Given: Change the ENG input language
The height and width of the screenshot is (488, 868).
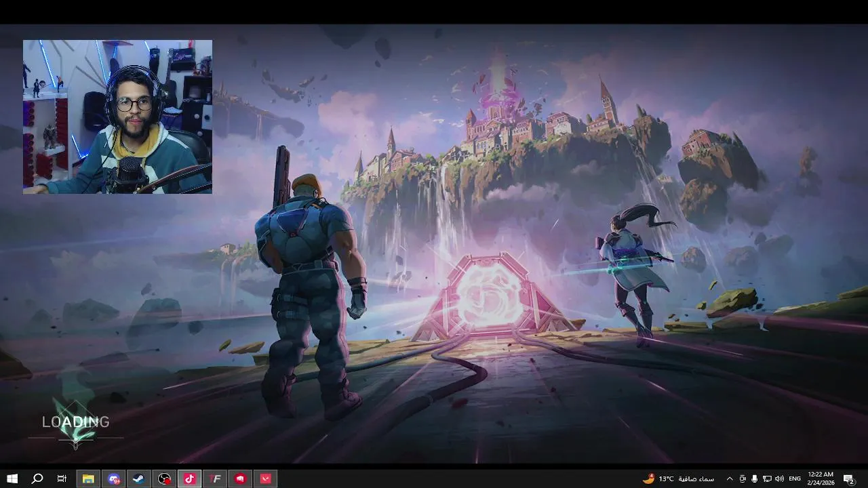Looking at the screenshot, I should pos(795,479).
